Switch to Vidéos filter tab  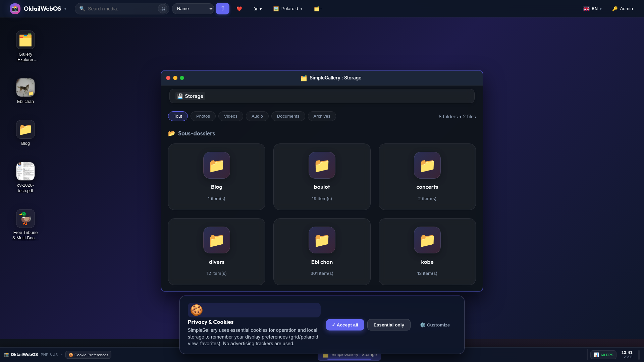coord(231,116)
